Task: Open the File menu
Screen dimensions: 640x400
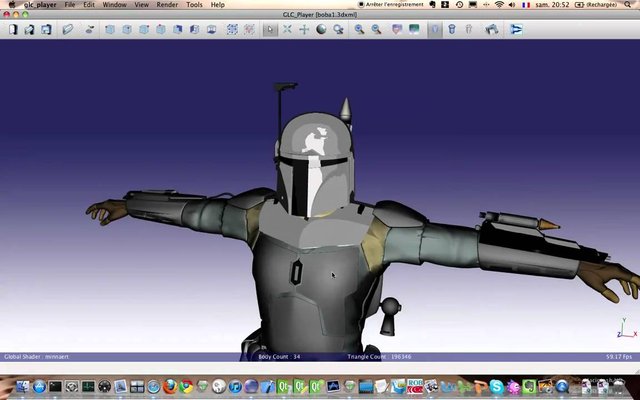Action: coord(70,5)
